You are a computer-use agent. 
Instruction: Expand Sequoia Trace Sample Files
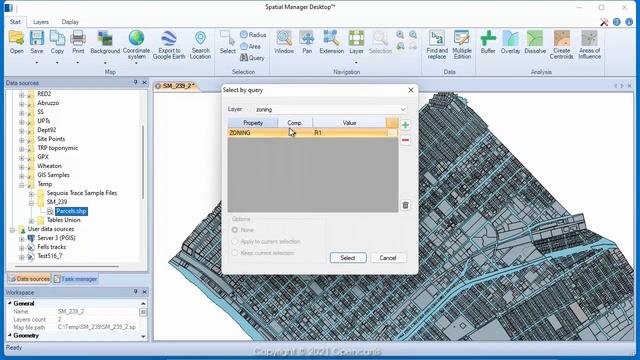31,193
